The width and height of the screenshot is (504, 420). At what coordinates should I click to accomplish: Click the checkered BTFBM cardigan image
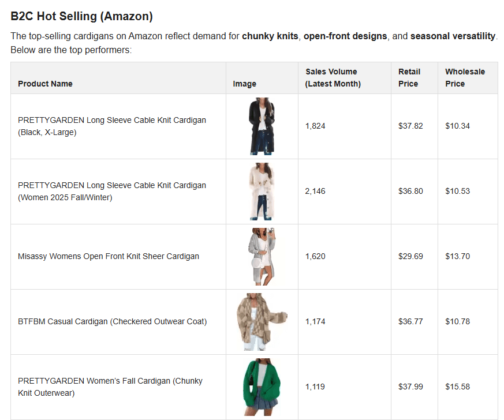pyautogui.click(x=261, y=322)
